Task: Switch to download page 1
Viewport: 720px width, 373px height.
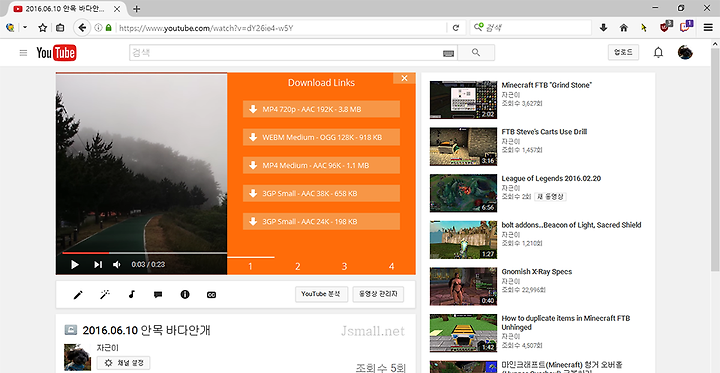Action: pyautogui.click(x=250, y=266)
